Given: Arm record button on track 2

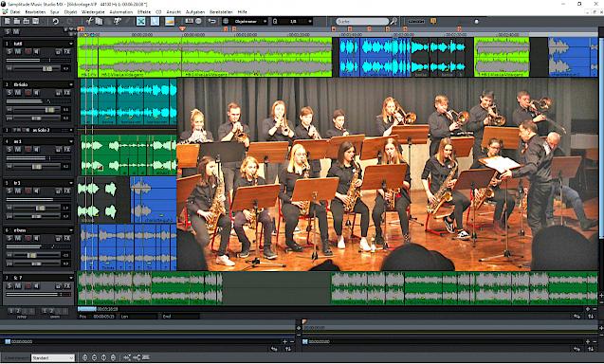Looking at the screenshot, I should 27,93.
